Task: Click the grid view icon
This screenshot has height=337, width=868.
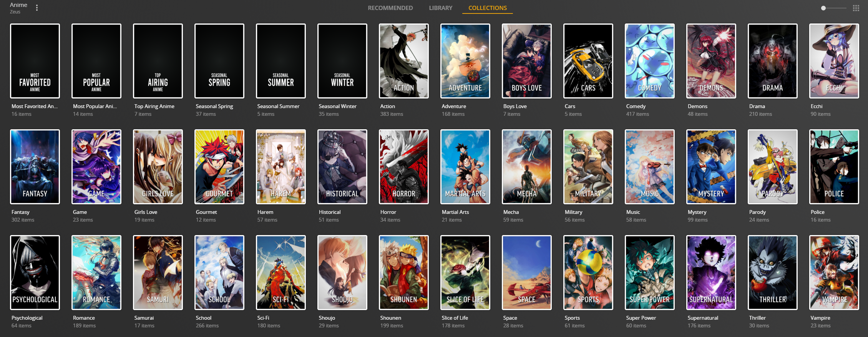Action: point(856,8)
